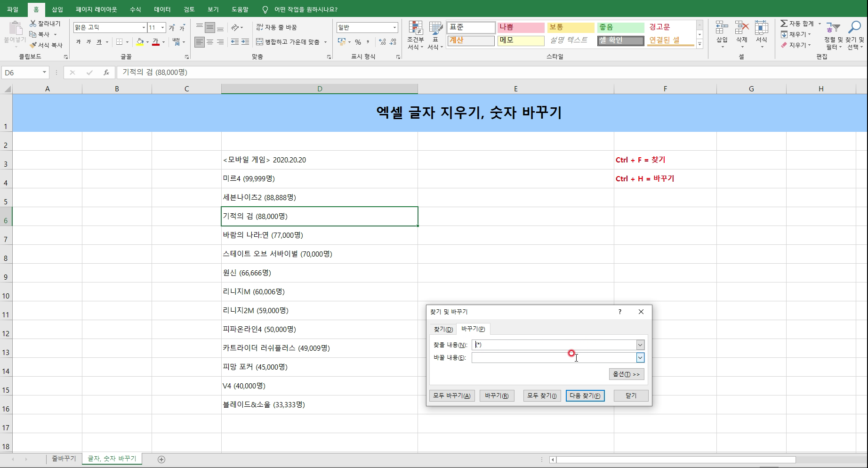Click the comma style icon

[x=368, y=42]
